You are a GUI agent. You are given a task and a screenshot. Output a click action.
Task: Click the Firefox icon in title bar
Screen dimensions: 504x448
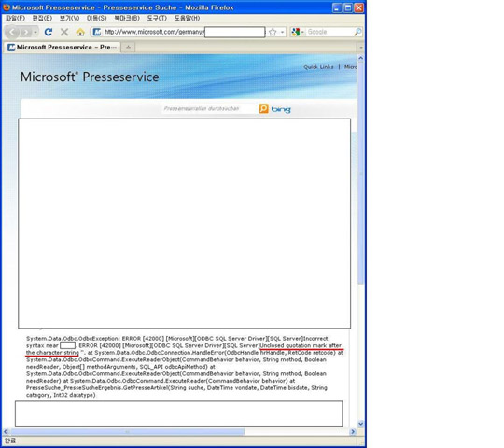(x=7, y=7)
